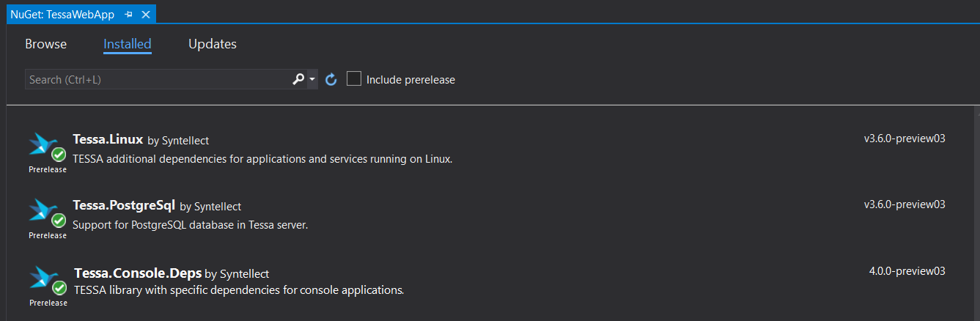This screenshot has width=980, height=321.
Task: Focus the Search (Ctrl+L) input field
Action: (158, 79)
